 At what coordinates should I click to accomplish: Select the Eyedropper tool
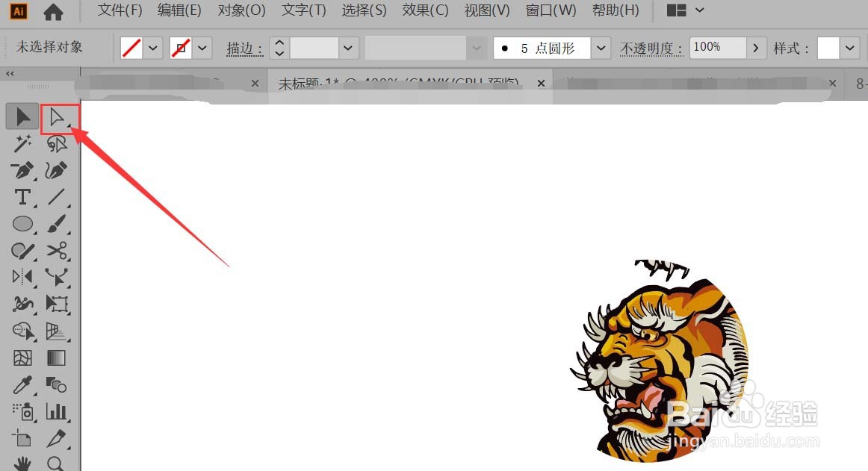tap(22, 384)
